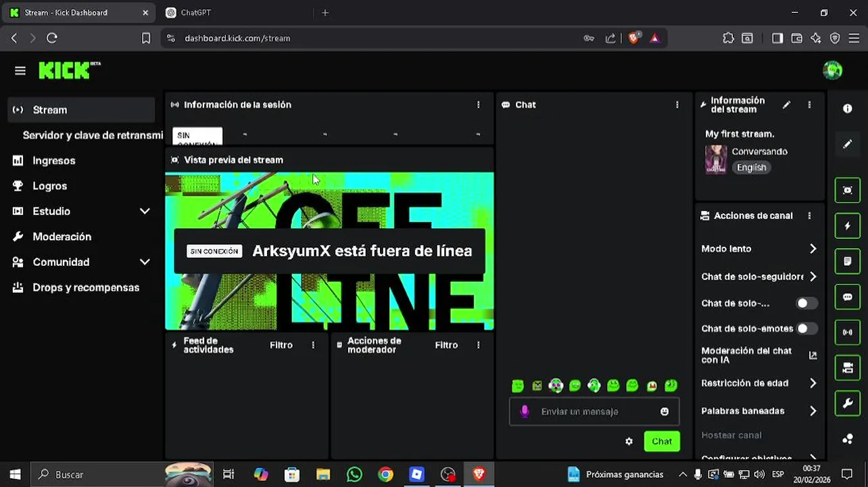This screenshot has height=487, width=868.
Task: Expand the Comunidad menu chevron
Action: pos(145,262)
